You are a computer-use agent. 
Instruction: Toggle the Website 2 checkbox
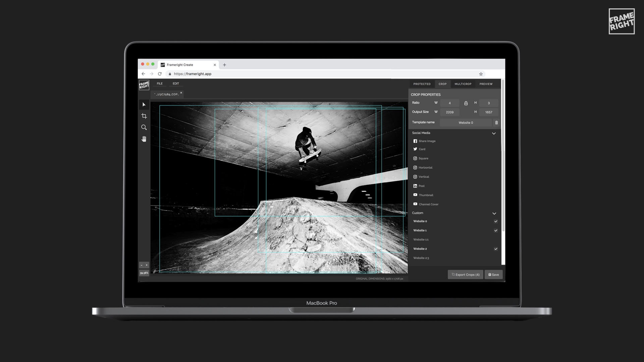tap(496, 249)
